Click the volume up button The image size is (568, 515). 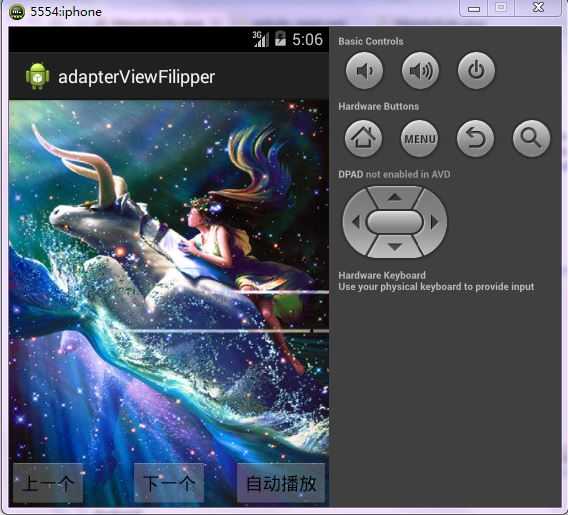pyautogui.click(x=420, y=71)
